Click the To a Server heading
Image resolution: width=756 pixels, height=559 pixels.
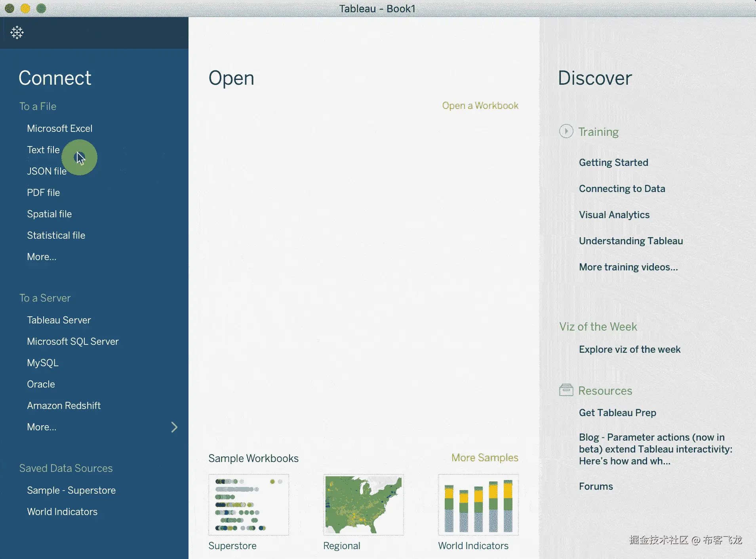45,298
